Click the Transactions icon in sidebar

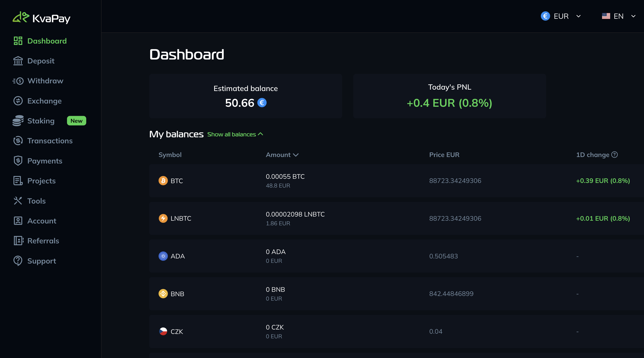[18, 141]
